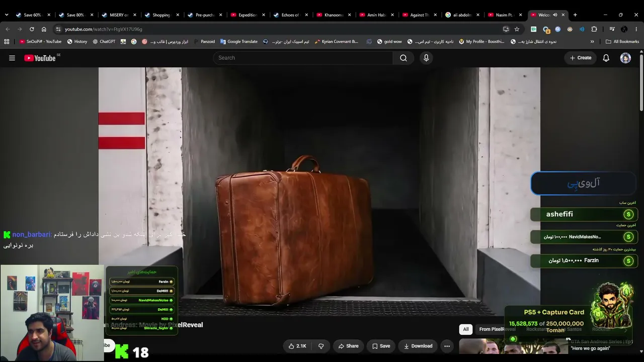Select the 'From PixelReveal' filter chip
The image size is (644, 362).
click(497, 329)
